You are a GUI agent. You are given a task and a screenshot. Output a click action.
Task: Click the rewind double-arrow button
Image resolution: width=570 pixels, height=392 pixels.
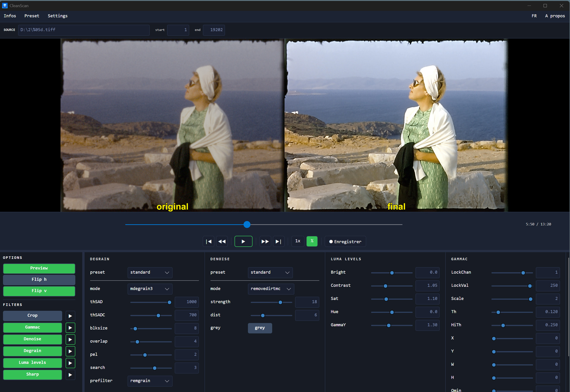222,241
